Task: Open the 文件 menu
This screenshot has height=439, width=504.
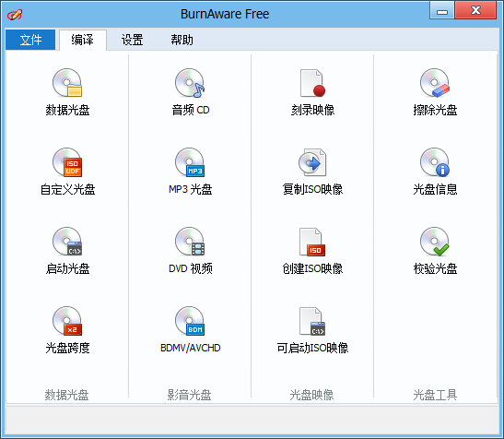Action: [x=30, y=40]
